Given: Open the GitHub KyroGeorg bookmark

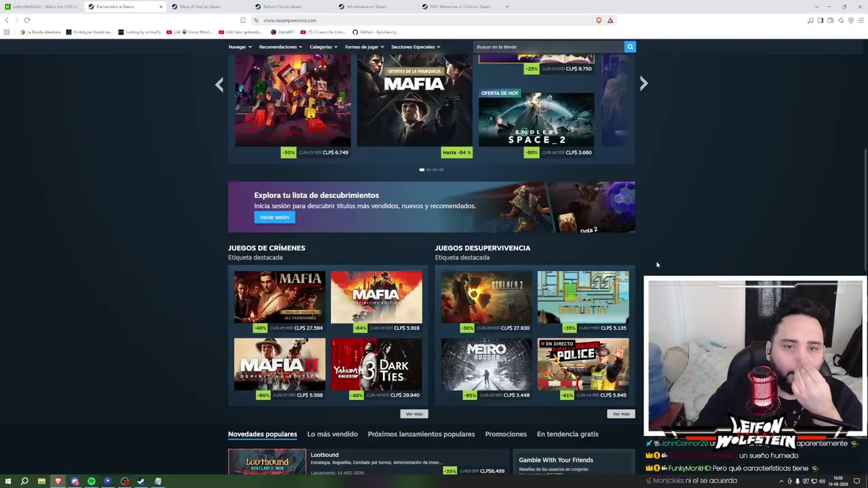Looking at the screenshot, I should (x=375, y=32).
